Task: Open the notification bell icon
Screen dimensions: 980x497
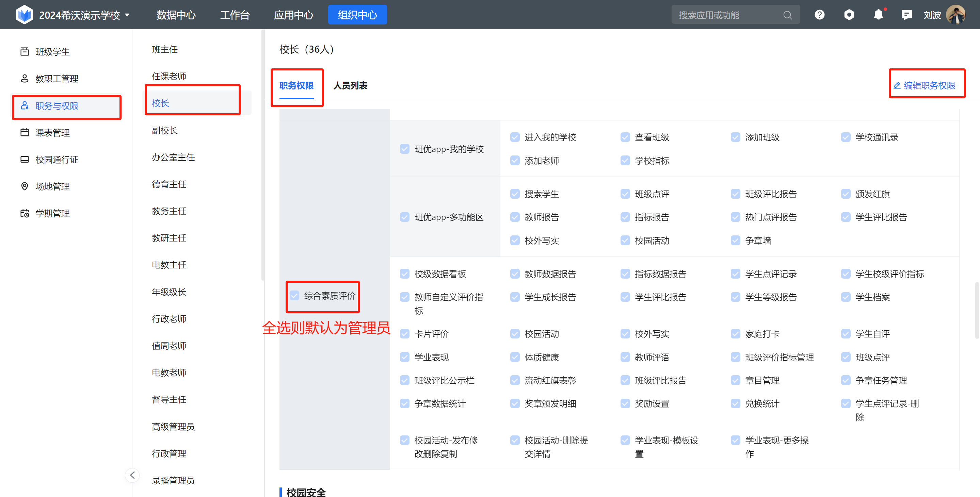Action: [879, 15]
